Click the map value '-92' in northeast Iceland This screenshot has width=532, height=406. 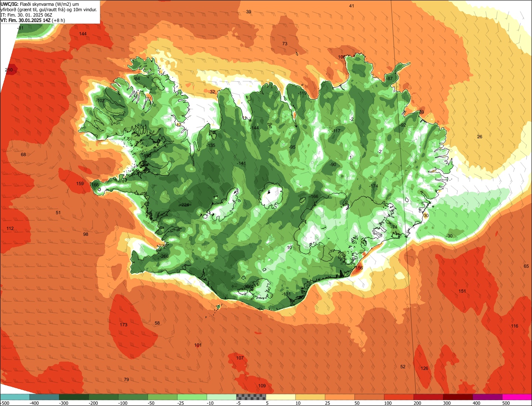click(402, 125)
